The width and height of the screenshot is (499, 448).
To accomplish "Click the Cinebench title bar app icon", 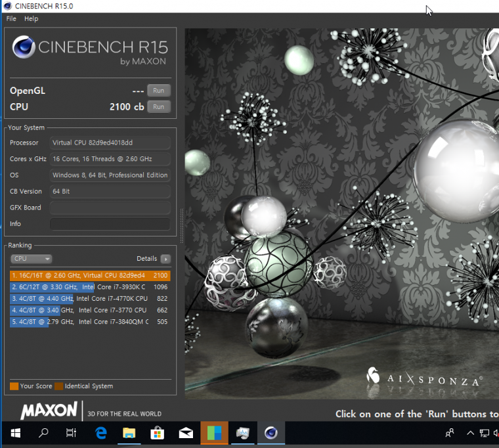I will click(8, 6).
